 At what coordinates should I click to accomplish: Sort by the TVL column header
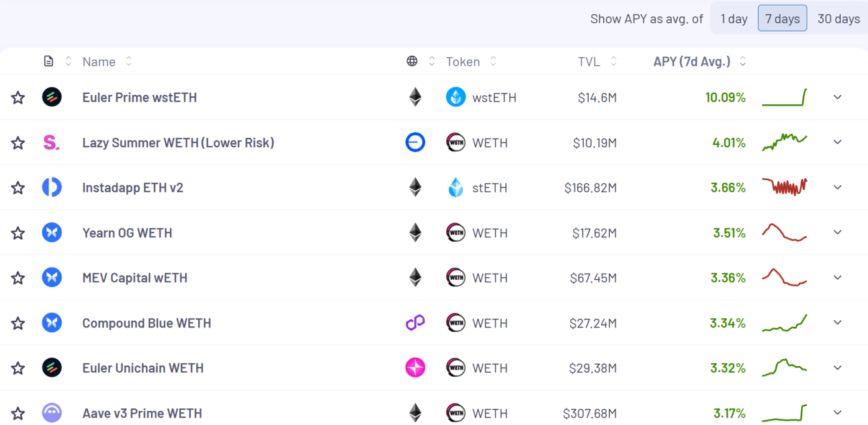[589, 62]
